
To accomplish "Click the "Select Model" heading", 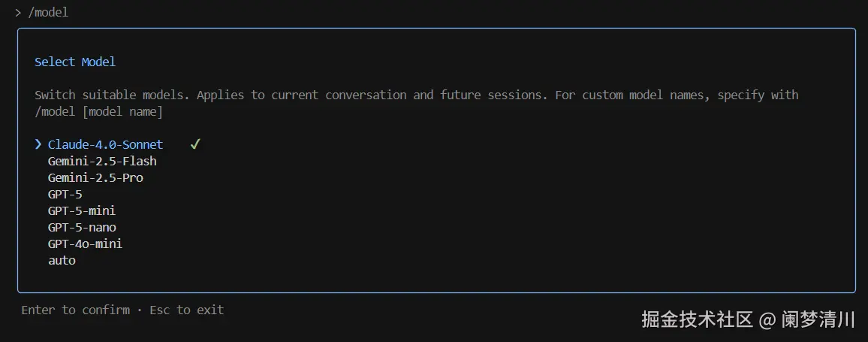I will (75, 62).
